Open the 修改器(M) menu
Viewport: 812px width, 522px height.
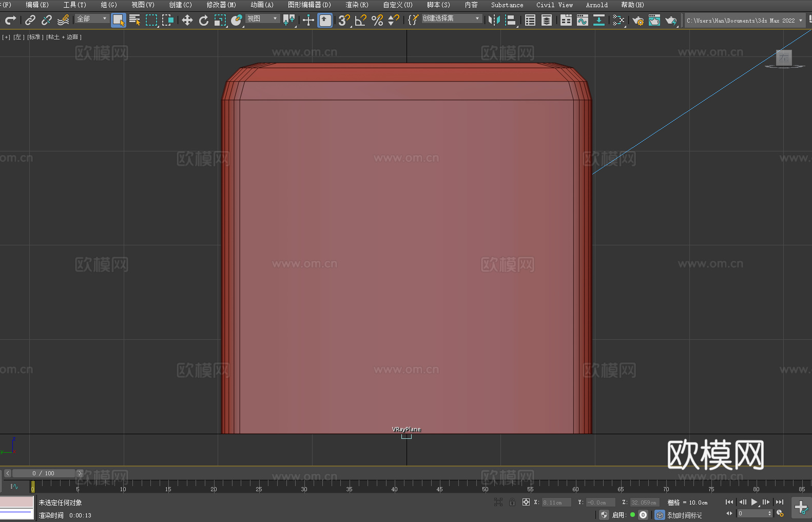(x=221, y=5)
